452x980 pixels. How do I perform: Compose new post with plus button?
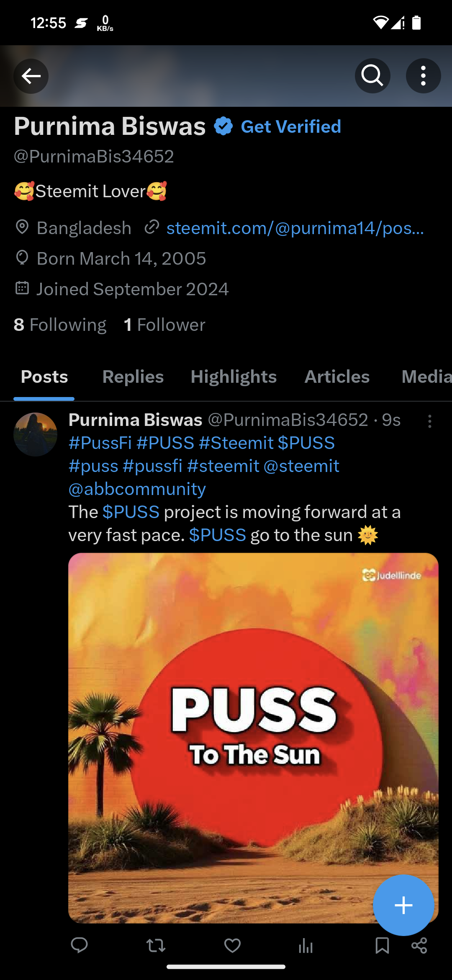coord(403,905)
